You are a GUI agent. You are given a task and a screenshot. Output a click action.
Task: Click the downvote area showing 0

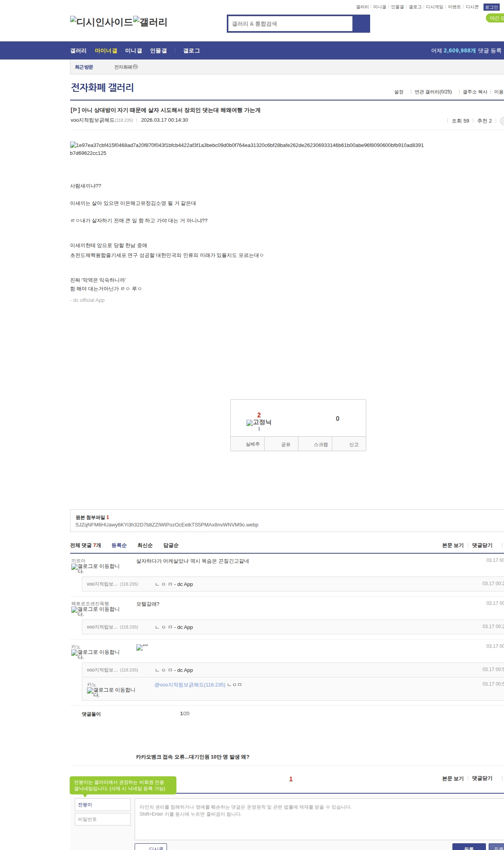coord(337,418)
